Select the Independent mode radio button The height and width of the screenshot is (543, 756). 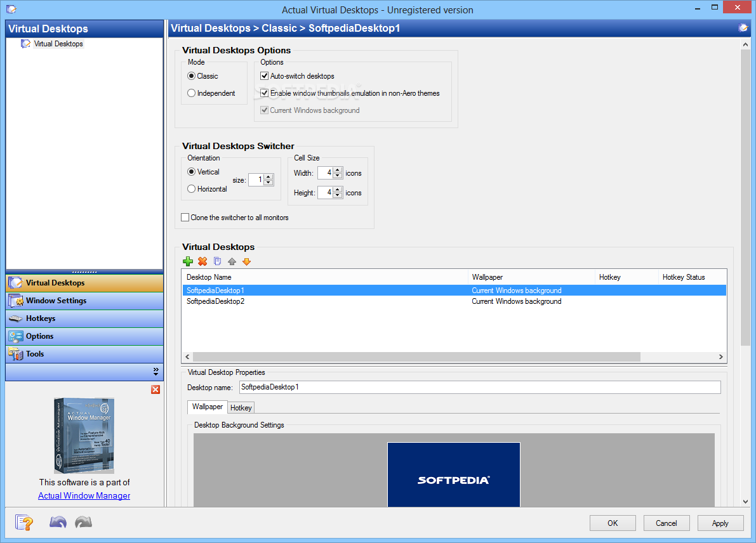(x=192, y=93)
